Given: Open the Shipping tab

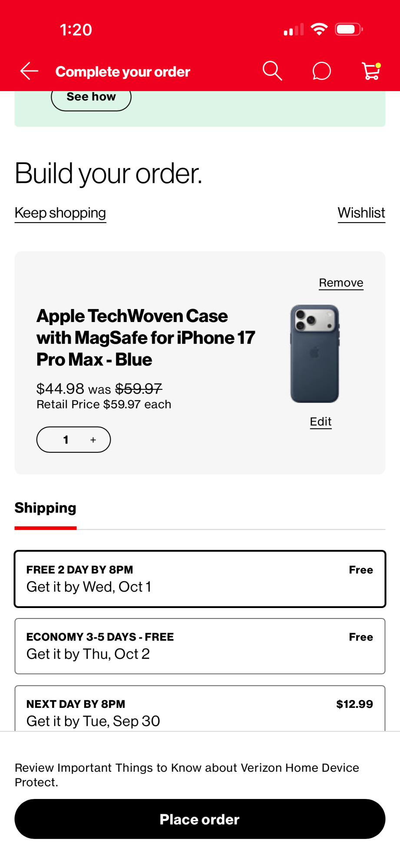Looking at the screenshot, I should 46,508.
